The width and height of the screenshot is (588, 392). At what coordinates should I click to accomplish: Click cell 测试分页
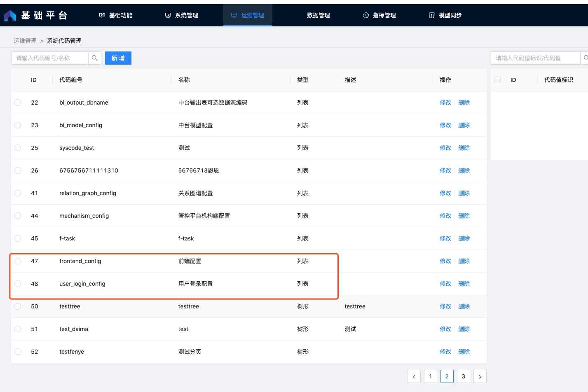(190, 352)
